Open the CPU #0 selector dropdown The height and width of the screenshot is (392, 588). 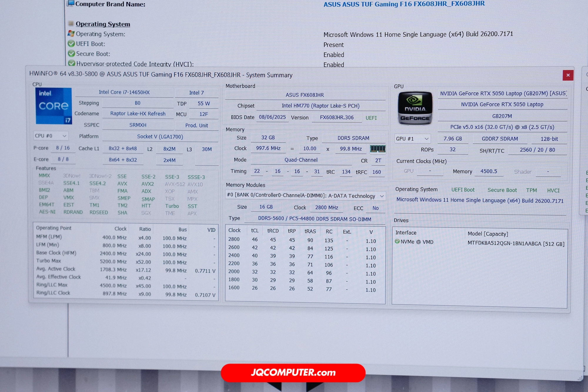pyautogui.click(x=51, y=136)
